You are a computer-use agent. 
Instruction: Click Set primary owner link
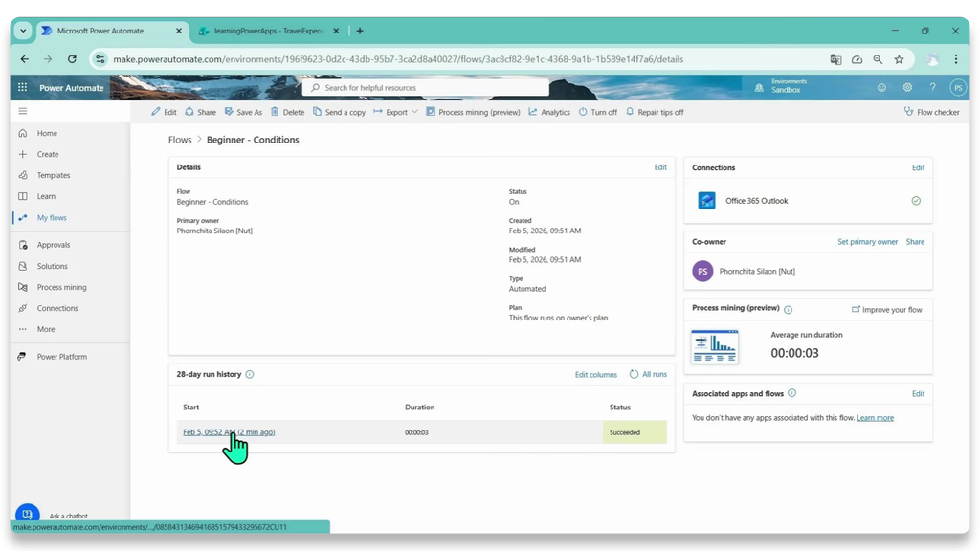tap(867, 242)
